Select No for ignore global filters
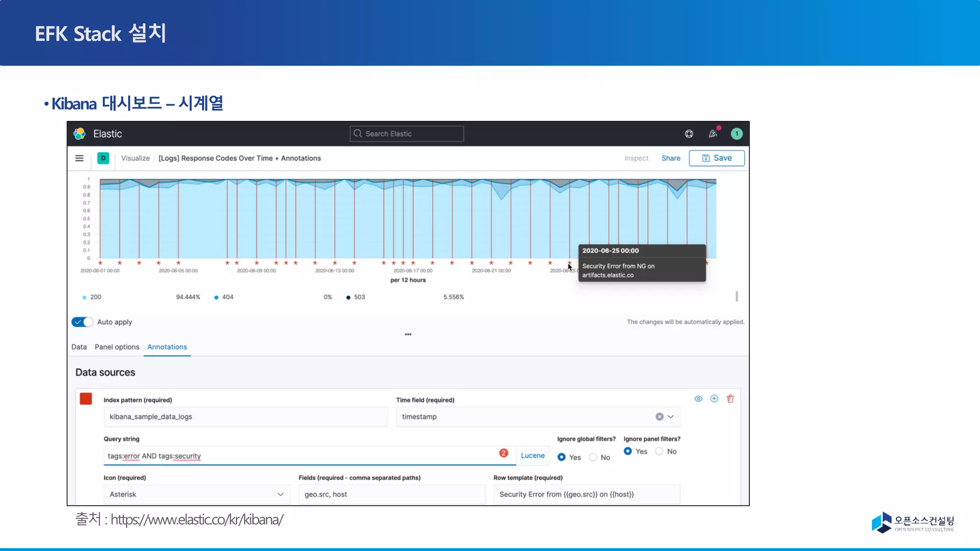The width and height of the screenshot is (980, 551). 593,457
